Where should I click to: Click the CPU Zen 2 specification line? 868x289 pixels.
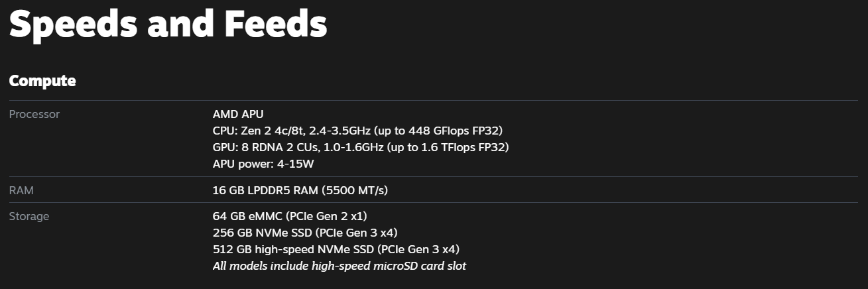click(x=362, y=131)
